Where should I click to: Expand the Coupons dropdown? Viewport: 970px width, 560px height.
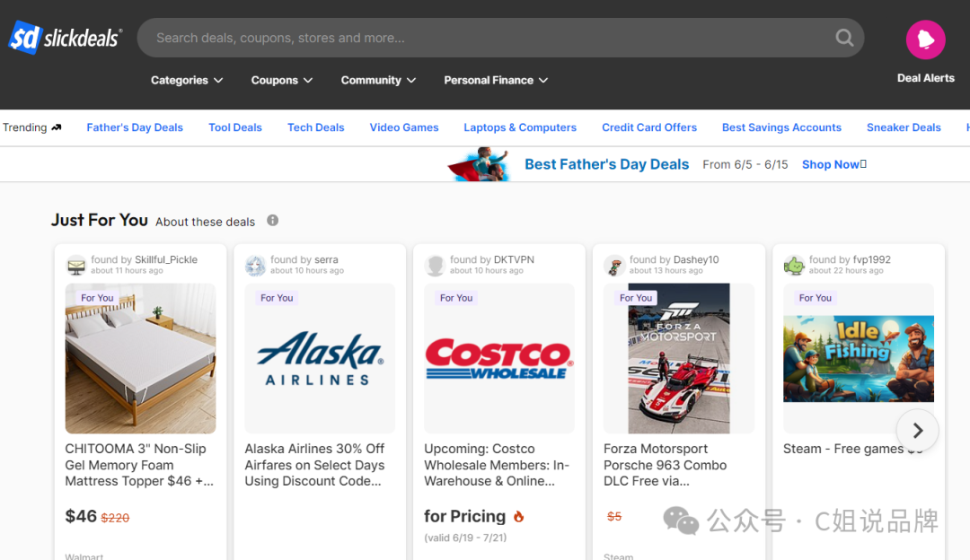click(281, 81)
